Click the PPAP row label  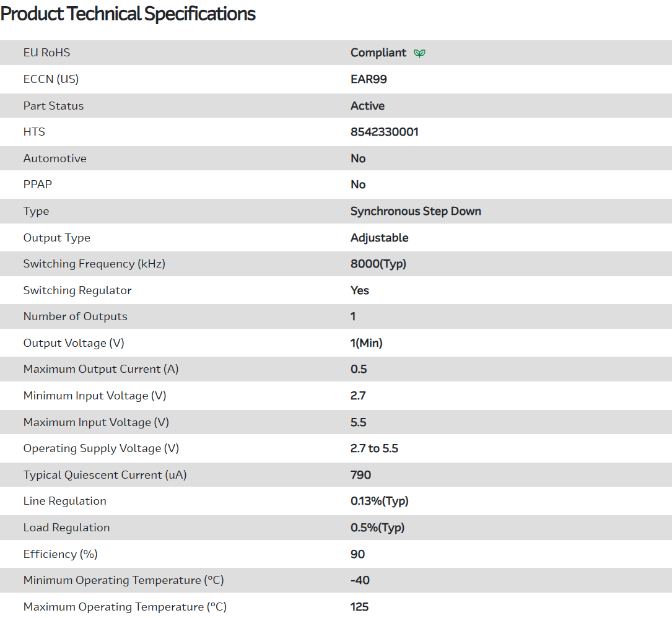[38, 185]
